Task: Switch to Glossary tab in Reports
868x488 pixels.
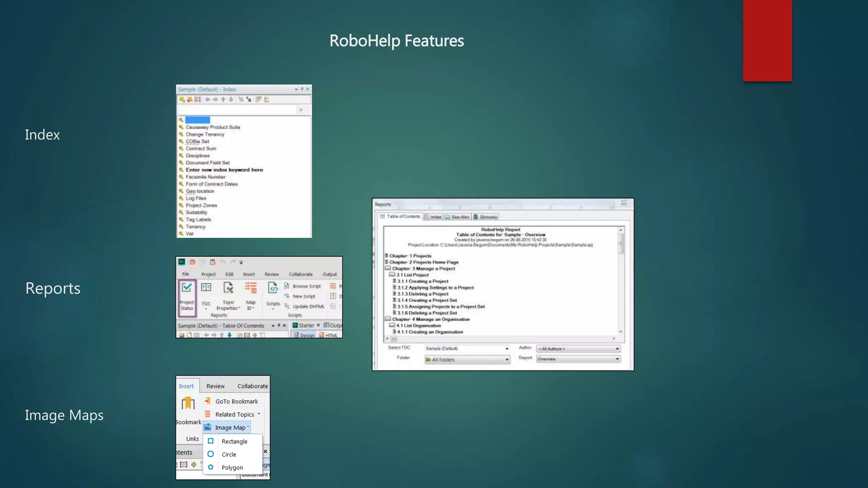Action: point(485,217)
